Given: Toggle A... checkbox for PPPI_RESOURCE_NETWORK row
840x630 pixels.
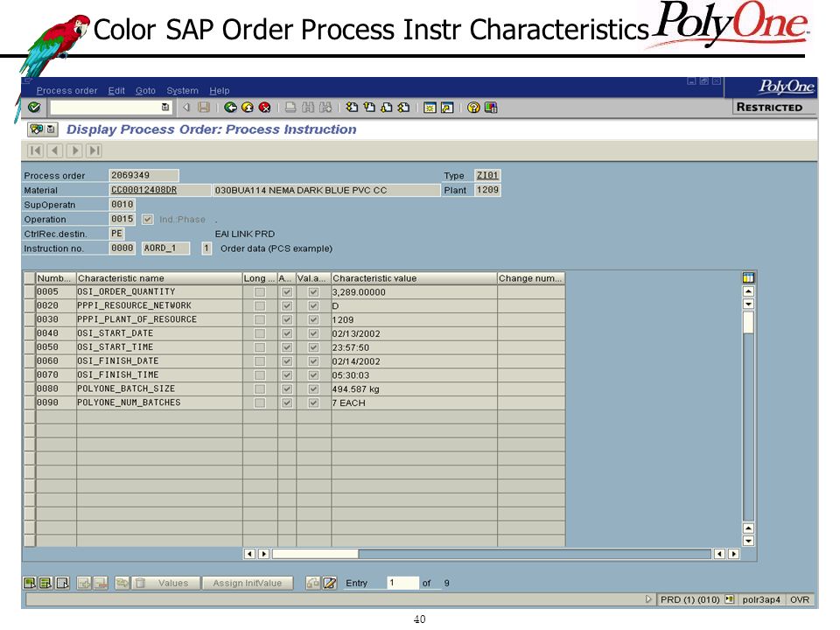Looking at the screenshot, I should coord(287,306).
